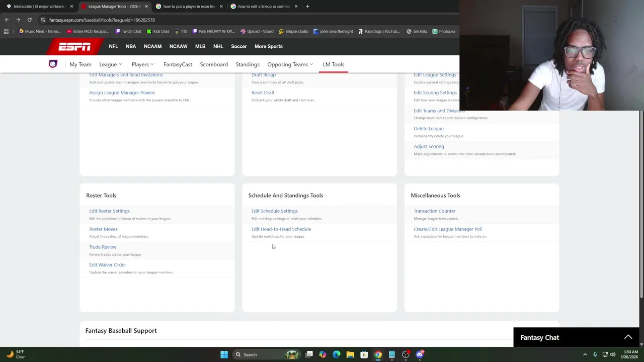The image size is (644, 362).
Task: Show hidden system tray icons
Action: point(585,354)
